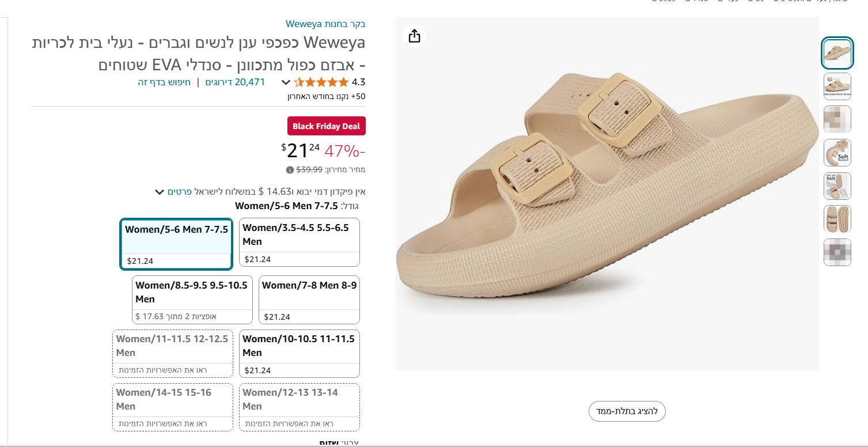
Task: Click the 'להציג בתלת-ממד' 3D view button
Action: click(627, 411)
